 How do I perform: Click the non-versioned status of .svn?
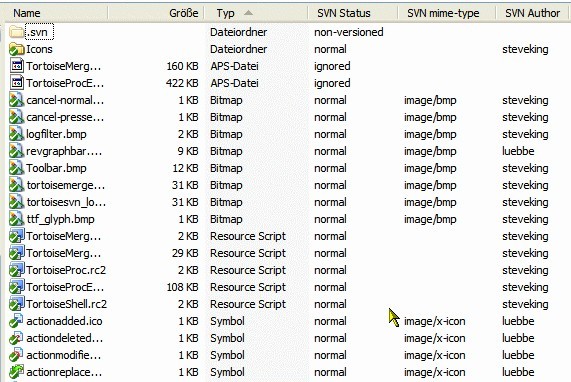[x=348, y=32]
